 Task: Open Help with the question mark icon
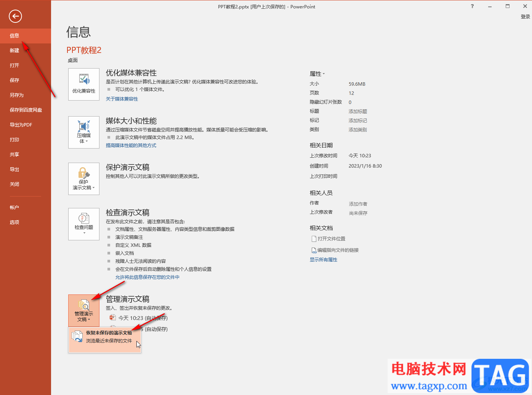point(472,6)
